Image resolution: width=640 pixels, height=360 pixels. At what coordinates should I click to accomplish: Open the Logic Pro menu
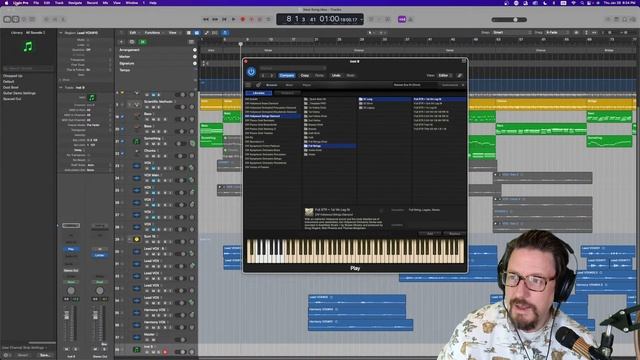pyautogui.click(x=20, y=3)
